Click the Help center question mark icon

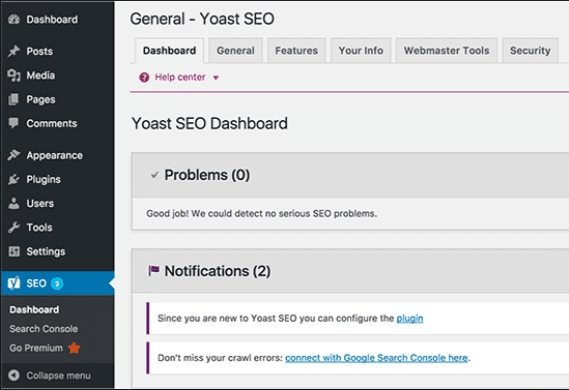click(x=144, y=77)
